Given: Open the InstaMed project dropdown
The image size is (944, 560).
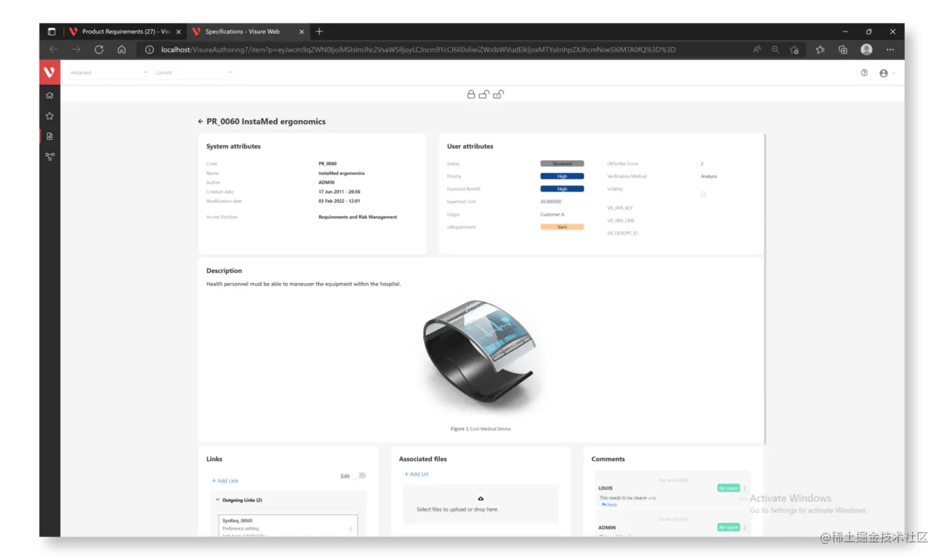Looking at the screenshot, I should [x=109, y=73].
